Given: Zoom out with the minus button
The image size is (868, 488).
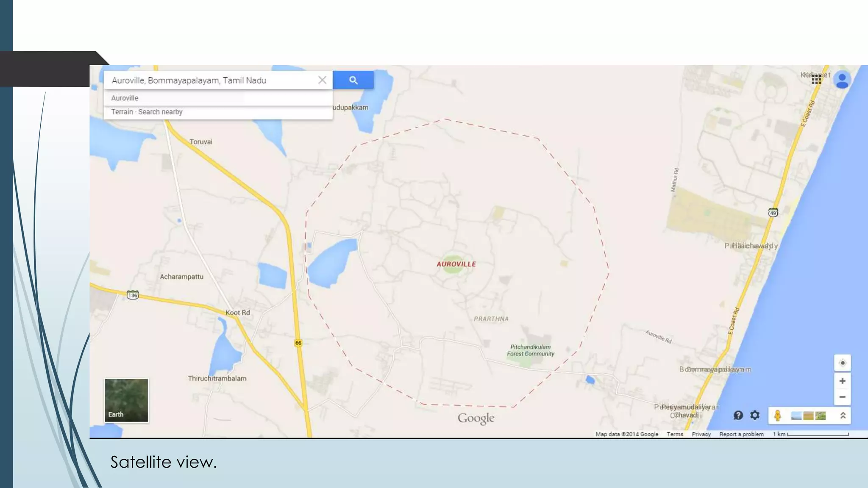Looking at the screenshot, I should [x=842, y=397].
